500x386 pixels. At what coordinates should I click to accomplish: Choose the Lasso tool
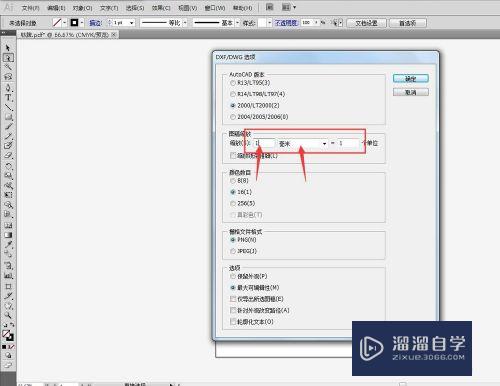click(8, 76)
